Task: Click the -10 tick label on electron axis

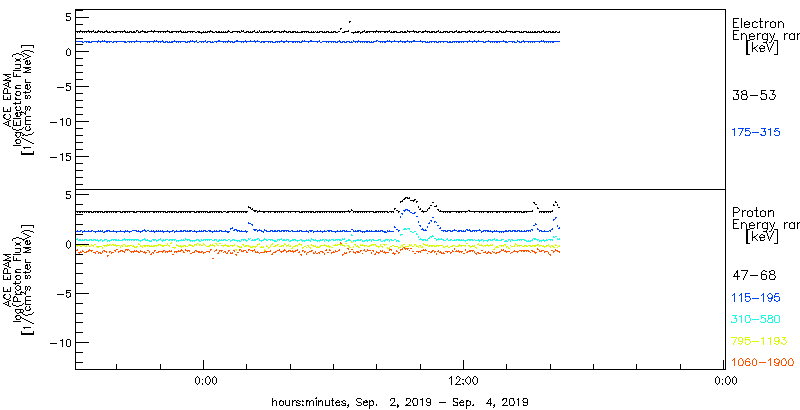Action: 60,121
